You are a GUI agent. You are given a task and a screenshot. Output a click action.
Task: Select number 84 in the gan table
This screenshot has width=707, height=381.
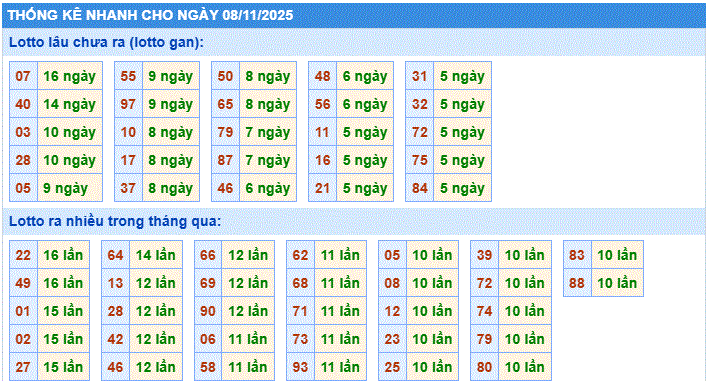419,188
